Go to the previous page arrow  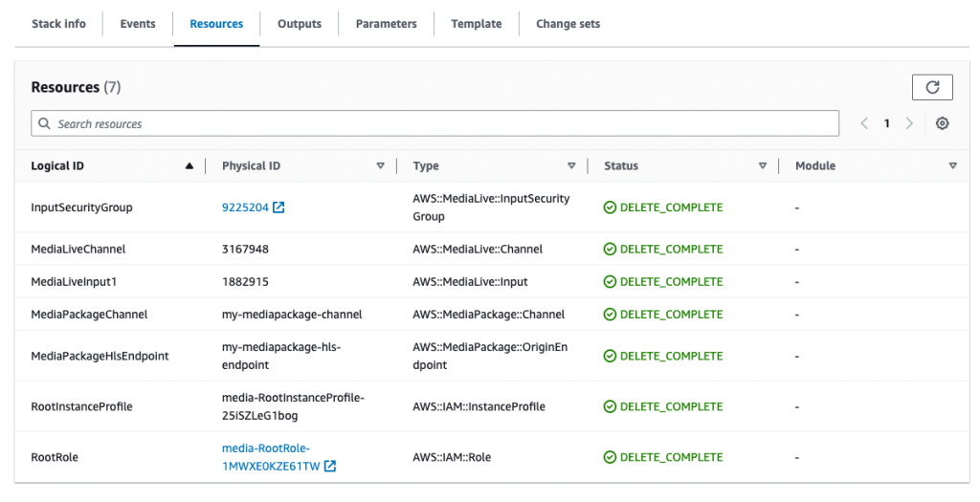[864, 123]
